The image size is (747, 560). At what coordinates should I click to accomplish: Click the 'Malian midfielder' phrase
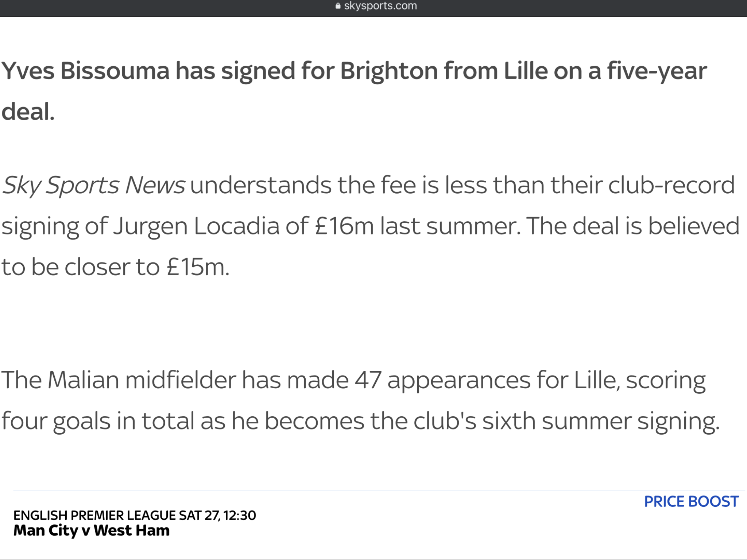[142, 380]
